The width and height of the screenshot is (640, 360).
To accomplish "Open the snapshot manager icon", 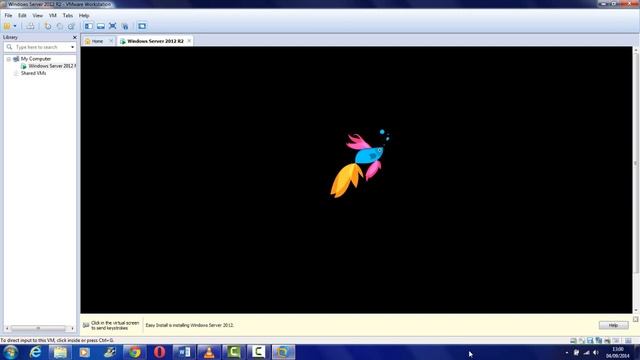I will [71, 26].
